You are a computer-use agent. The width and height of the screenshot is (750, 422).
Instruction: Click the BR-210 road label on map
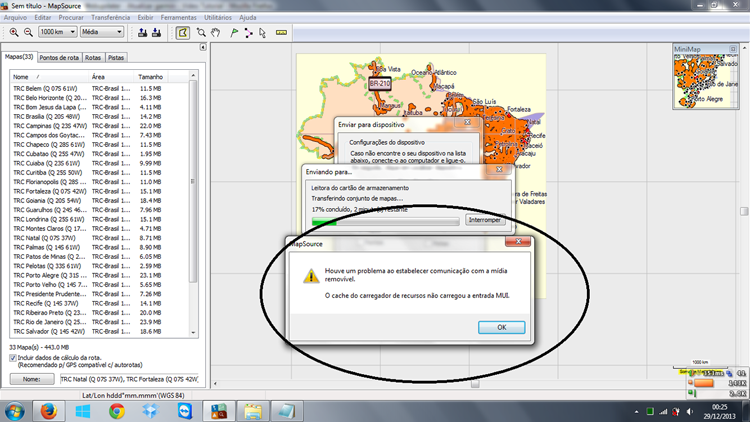[380, 83]
